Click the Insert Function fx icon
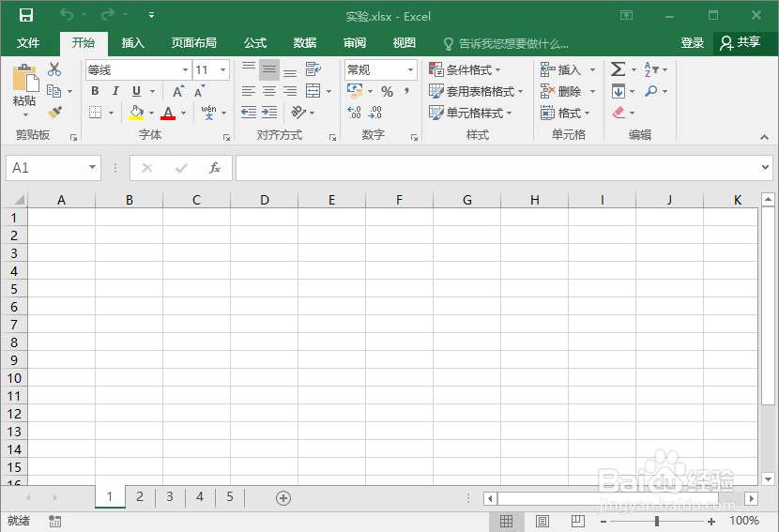Image resolution: width=779 pixels, height=532 pixels. [215, 168]
